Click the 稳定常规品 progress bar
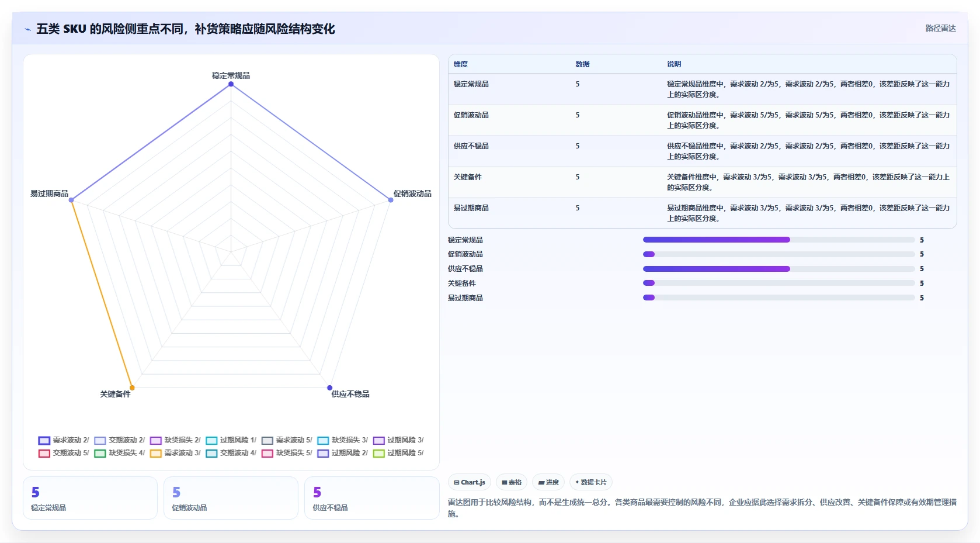This screenshot has height=543, width=980. tap(779, 240)
